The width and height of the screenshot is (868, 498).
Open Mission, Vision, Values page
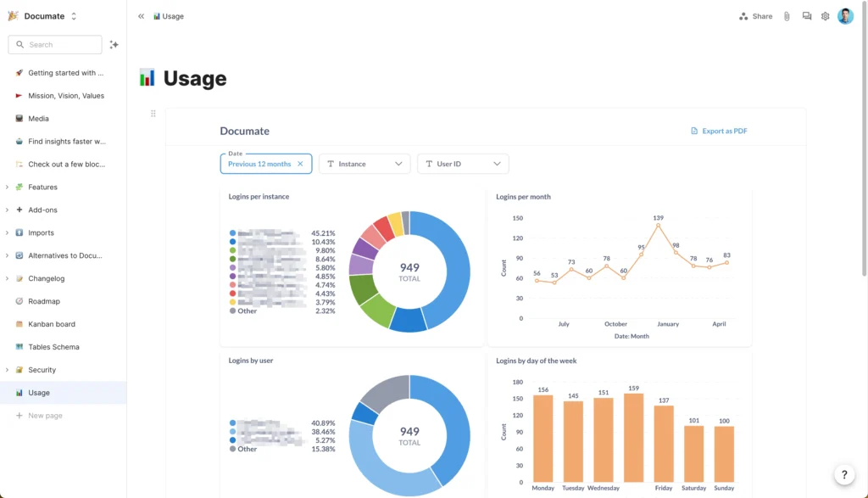(66, 95)
